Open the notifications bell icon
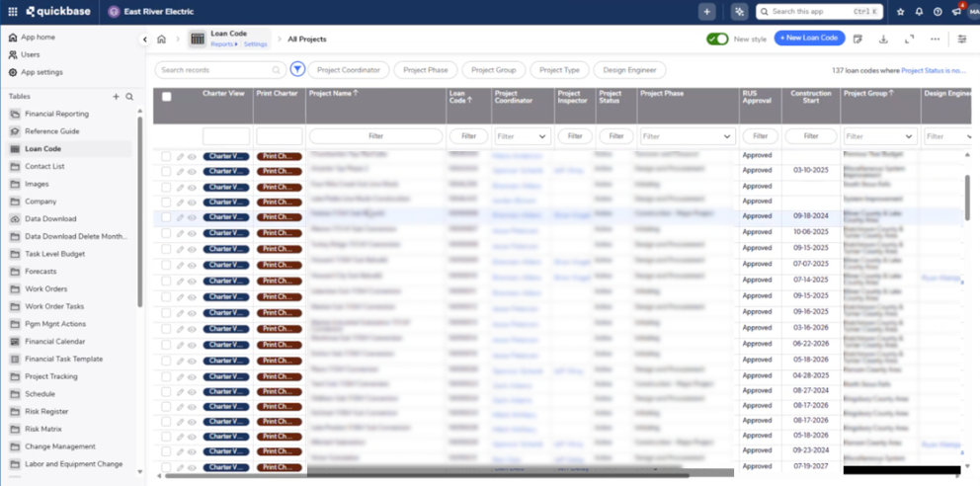980x486 pixels. [x=919, y=12]
